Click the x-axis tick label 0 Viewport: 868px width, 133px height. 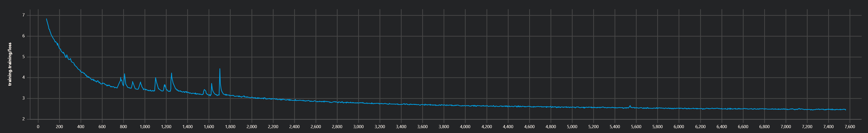[38, 127]
